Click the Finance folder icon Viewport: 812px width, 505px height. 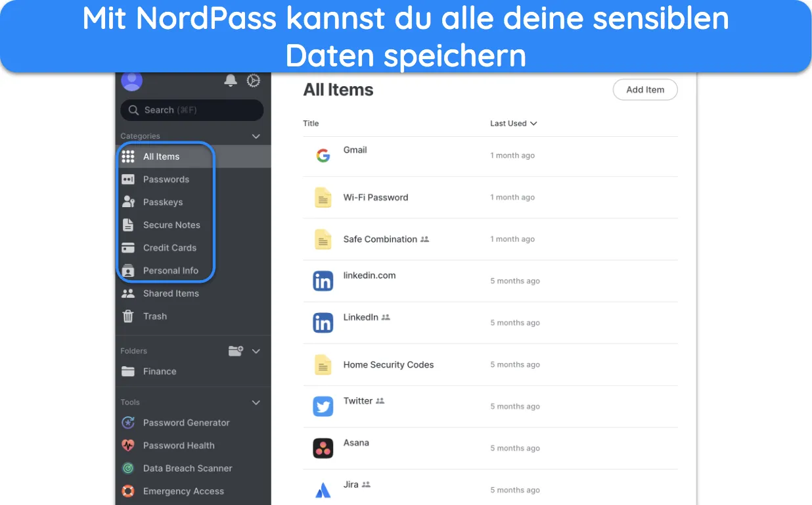tap(128, 372)
